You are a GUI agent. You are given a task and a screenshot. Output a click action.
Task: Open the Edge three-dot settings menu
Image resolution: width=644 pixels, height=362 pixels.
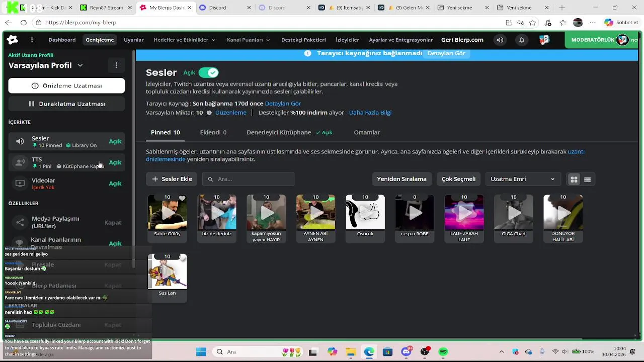(x=592, y=23)
